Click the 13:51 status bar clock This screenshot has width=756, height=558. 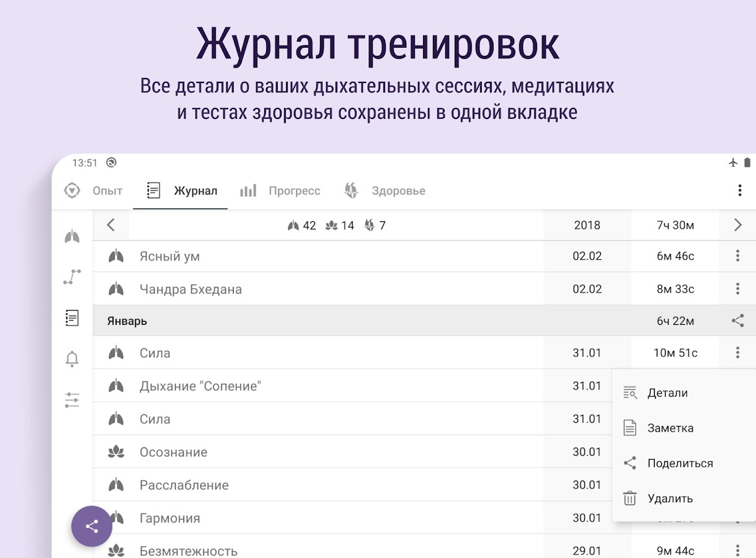(x=85, y=163)
